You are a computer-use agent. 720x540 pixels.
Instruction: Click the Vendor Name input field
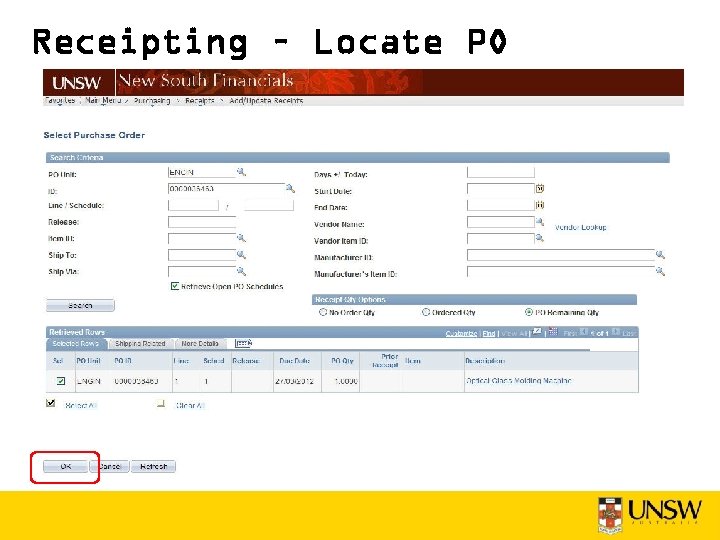[x=501, y=222]
